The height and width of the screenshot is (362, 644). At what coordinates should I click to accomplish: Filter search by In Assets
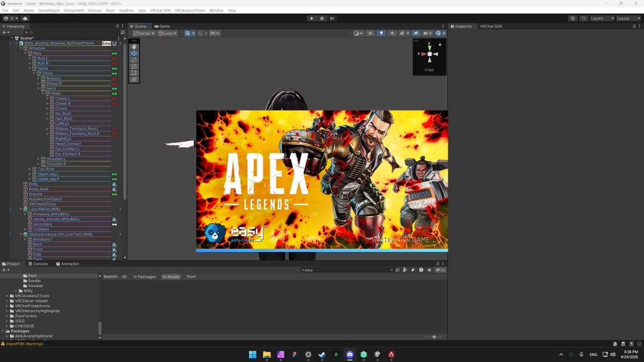pos(171,277)
